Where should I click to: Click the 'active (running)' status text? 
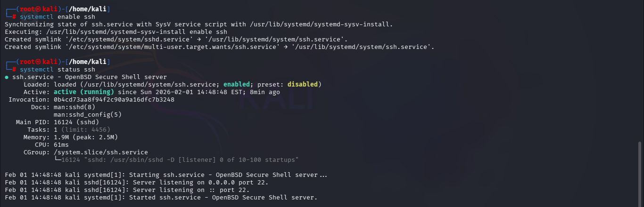pos(83,92)
